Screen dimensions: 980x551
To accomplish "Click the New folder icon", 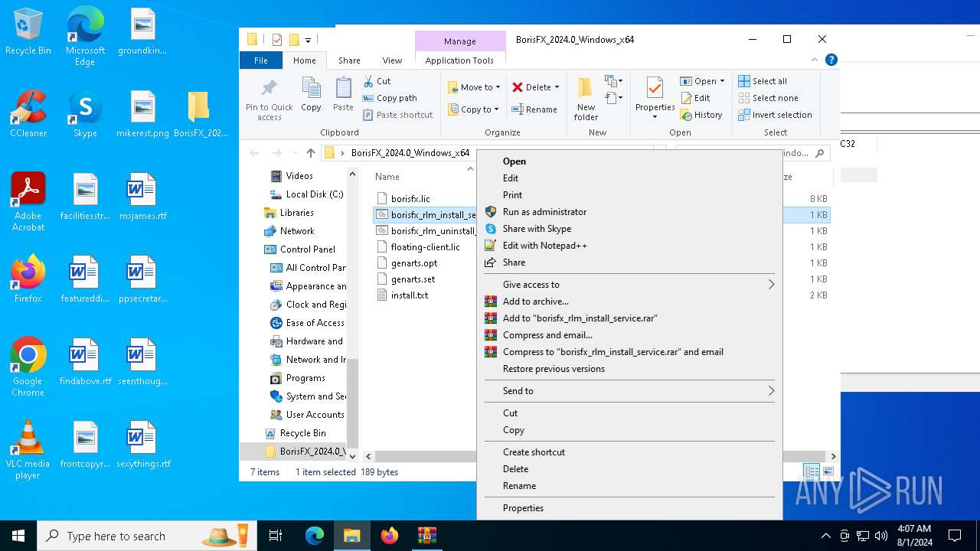I will point(586,88).
